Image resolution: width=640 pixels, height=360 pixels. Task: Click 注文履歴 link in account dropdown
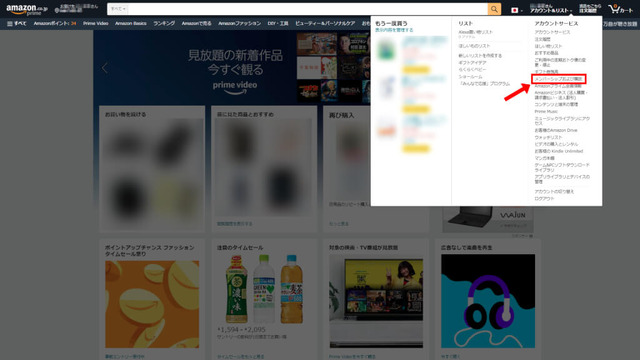pos(542,39)
